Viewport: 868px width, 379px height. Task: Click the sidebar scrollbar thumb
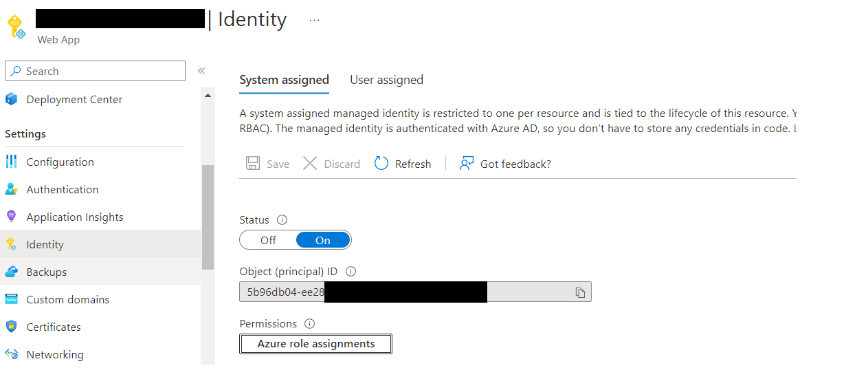208,217
